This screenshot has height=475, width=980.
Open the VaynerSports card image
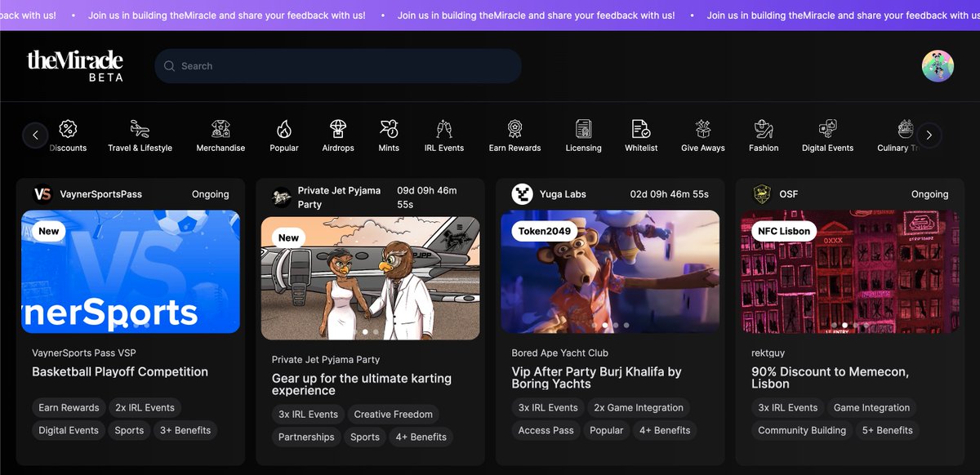[131, 272]
